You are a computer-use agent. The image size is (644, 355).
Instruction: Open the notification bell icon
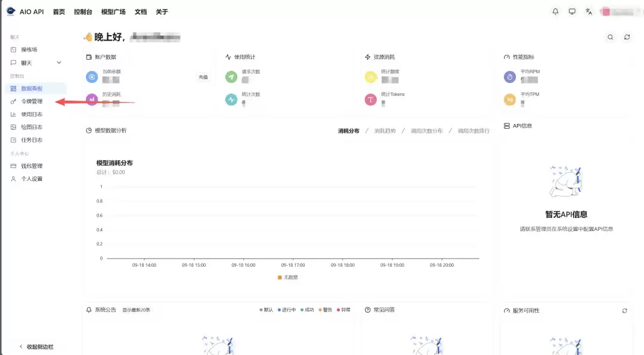tap(555, 11)
